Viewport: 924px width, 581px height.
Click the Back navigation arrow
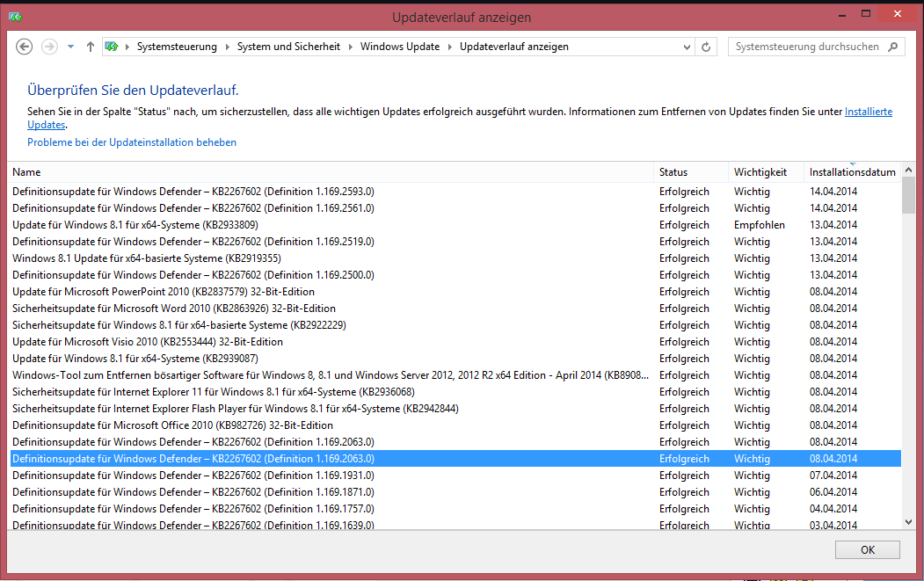coord(24,47)
